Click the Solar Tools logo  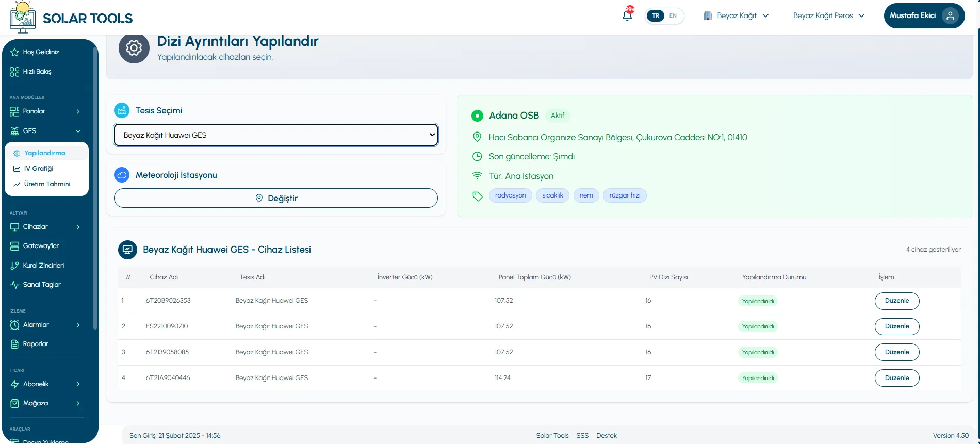click(71, 17)
